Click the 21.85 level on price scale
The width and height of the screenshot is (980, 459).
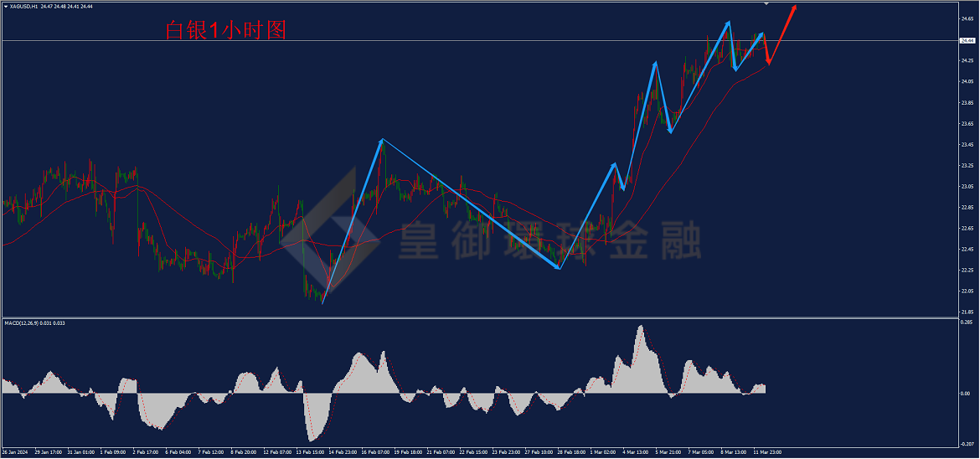967,312
